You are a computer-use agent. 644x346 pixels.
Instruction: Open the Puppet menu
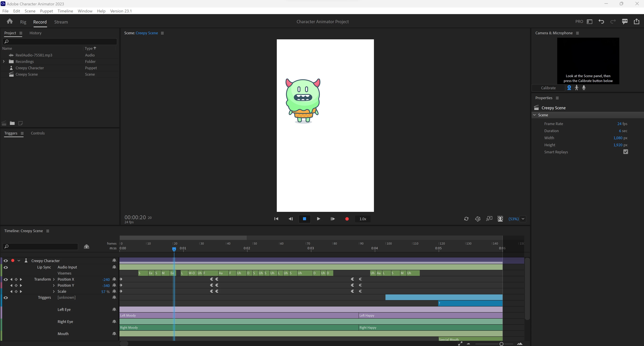(46, 11)
